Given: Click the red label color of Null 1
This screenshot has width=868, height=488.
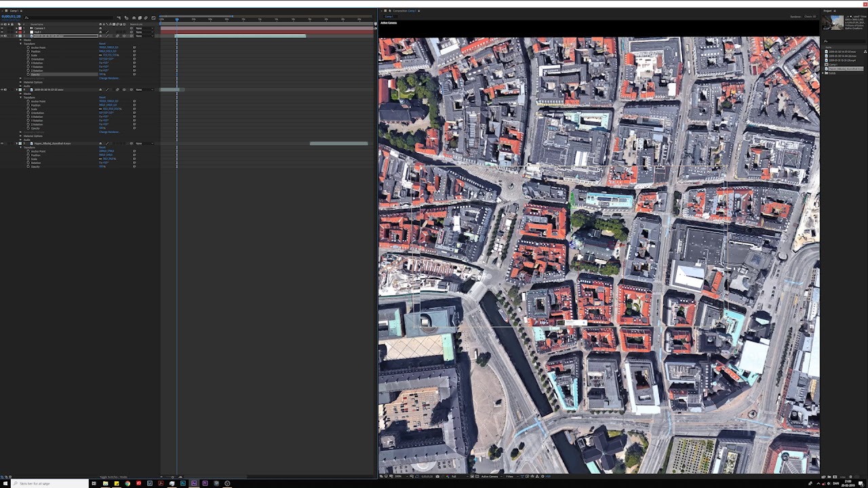Looking at the screenshot, I should [20, 32].
